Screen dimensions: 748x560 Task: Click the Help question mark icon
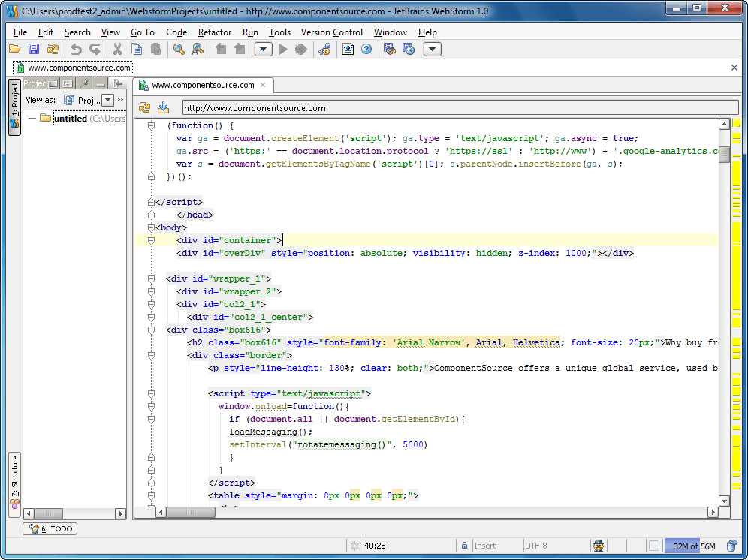[366, 49]
